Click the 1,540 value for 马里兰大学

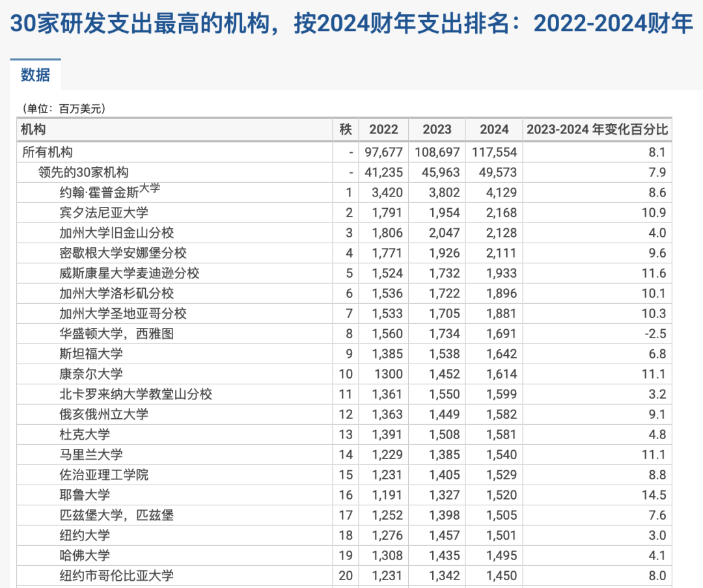click(x=501, y=455)
